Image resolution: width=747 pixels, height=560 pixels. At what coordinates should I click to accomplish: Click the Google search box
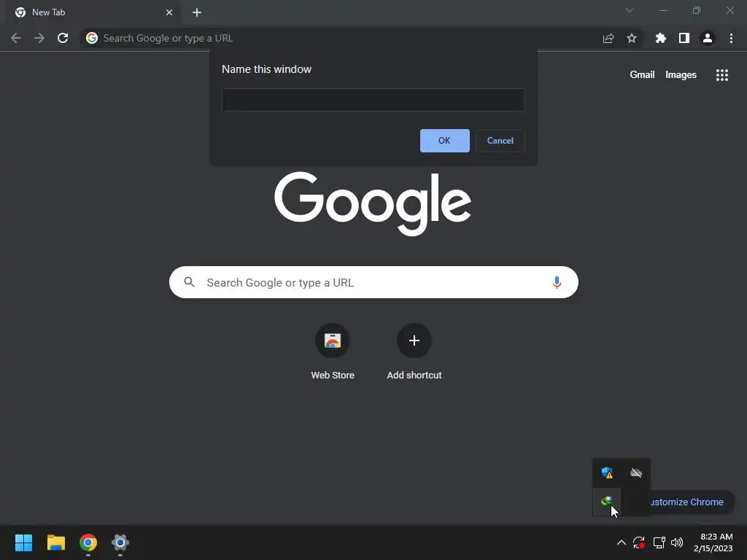373,282
